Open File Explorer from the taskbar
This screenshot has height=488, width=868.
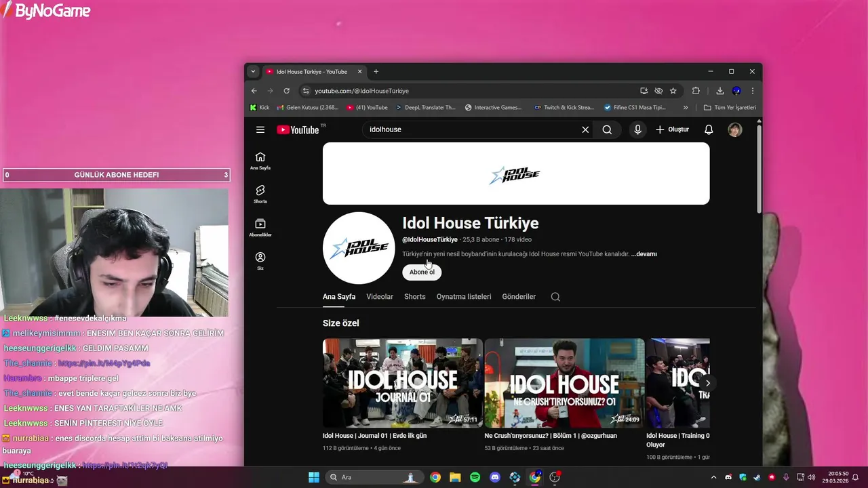coord(455,477)
